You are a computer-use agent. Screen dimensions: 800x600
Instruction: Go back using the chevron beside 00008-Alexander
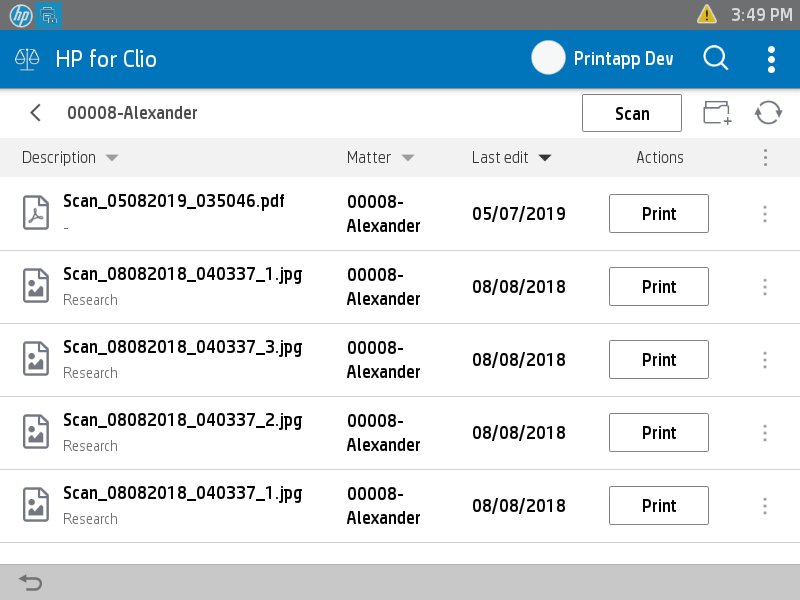coord(35,113)
